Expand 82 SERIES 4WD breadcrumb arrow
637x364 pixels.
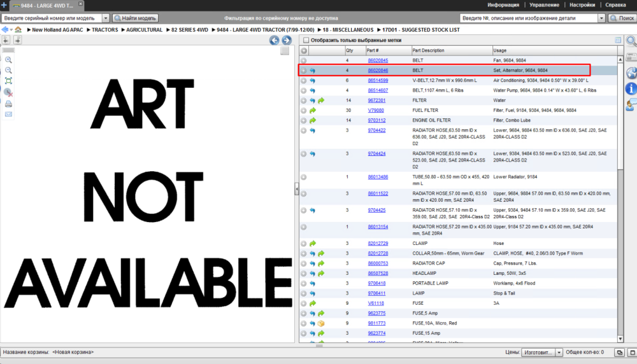pos(168,30)
